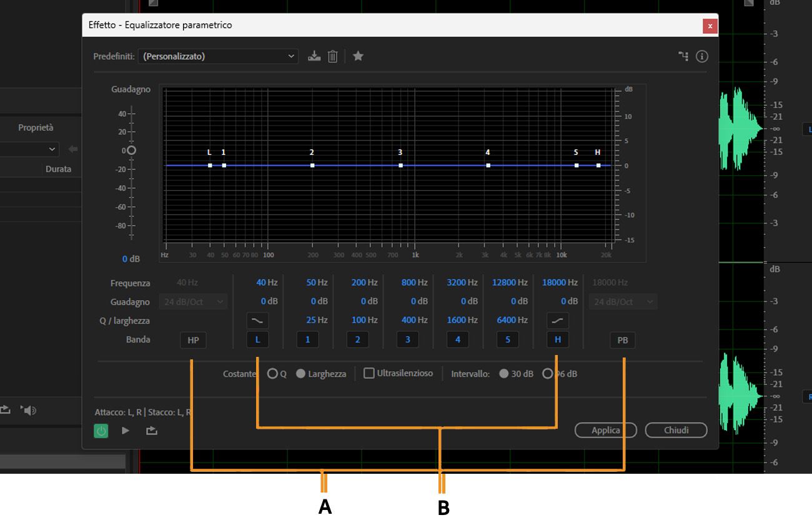Enable the Ultrasilenzioso checkbox

pyautogui.click(x=369, y=373)
